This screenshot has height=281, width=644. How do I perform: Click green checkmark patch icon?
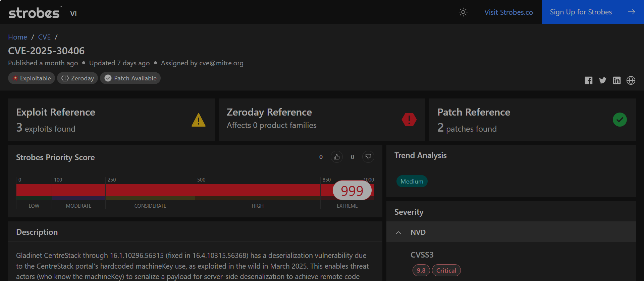click(620, 120)
